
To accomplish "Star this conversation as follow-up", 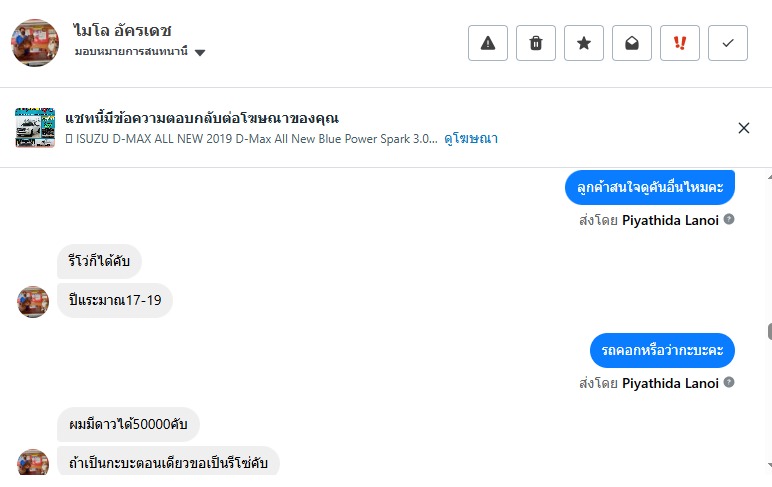I will (584, 43).
